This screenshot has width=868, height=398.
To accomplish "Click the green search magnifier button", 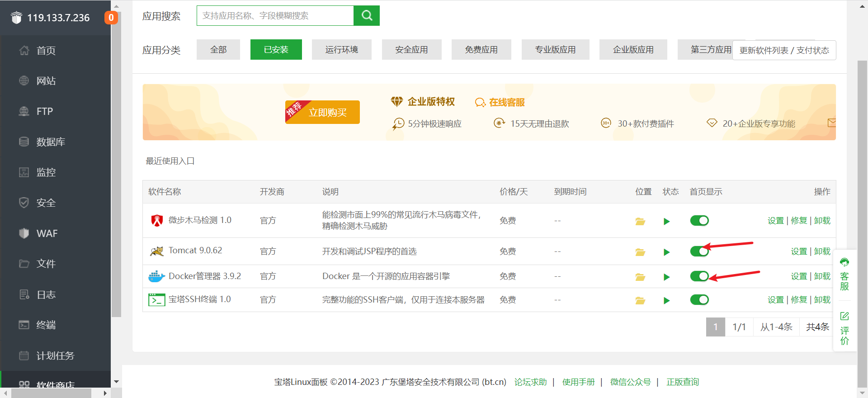I will (x=367, y=16).
